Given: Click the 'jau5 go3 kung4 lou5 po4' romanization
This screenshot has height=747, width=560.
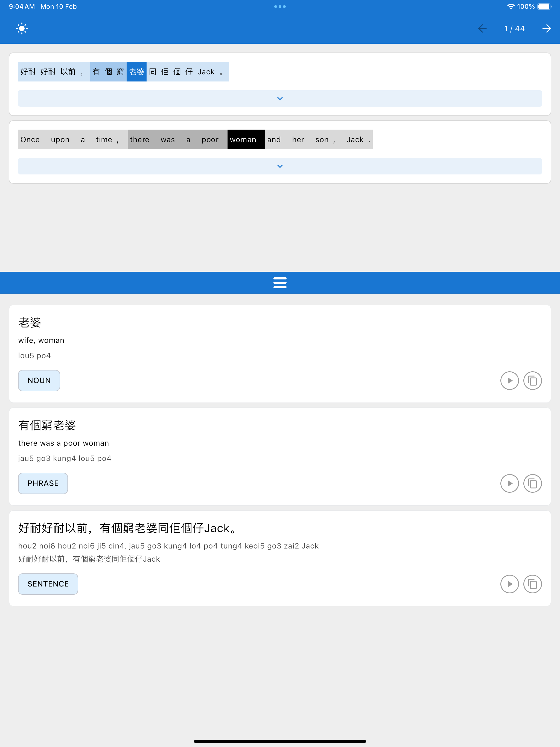Looking at the screenshot, I should [65, 458].
